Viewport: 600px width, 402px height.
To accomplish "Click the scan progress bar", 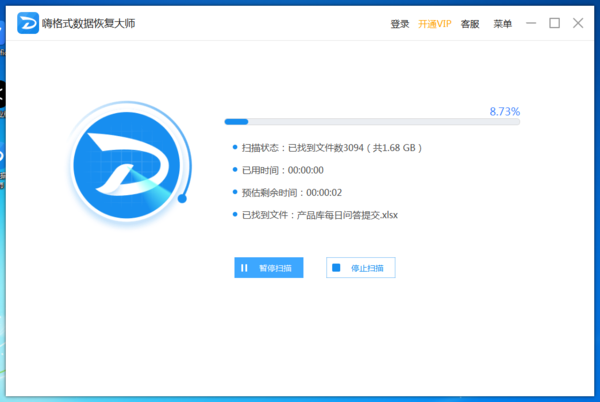I will point(372,122).
